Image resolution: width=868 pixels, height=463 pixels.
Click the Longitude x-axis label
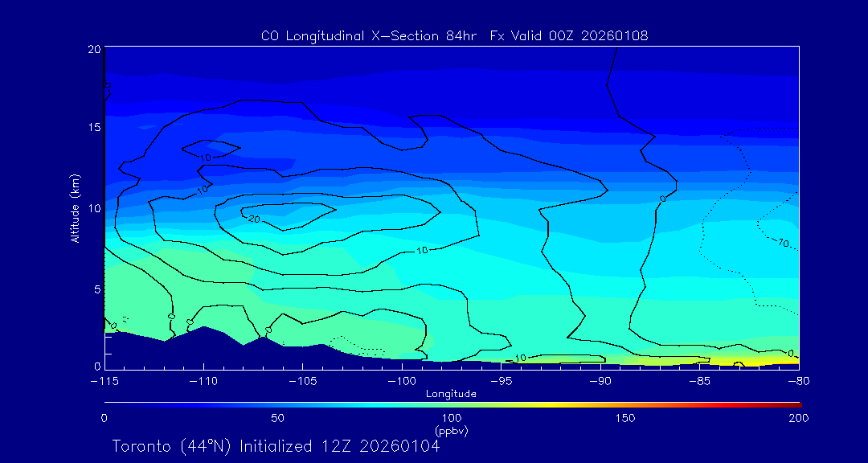click(451, 394)
